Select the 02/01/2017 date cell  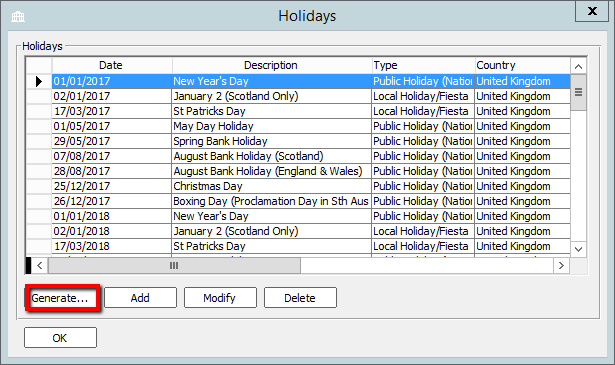pos(112,96)
